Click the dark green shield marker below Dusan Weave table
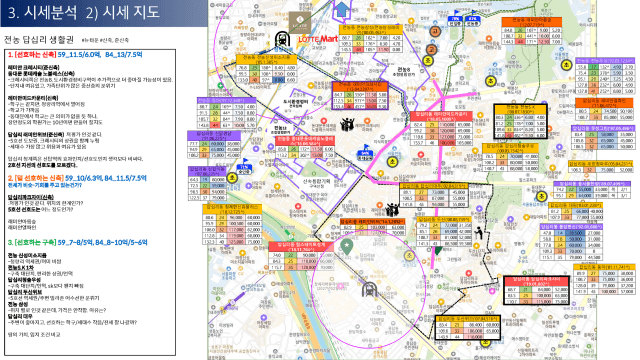The width and height of the screenshot is (640, 360). coord(438,250)
